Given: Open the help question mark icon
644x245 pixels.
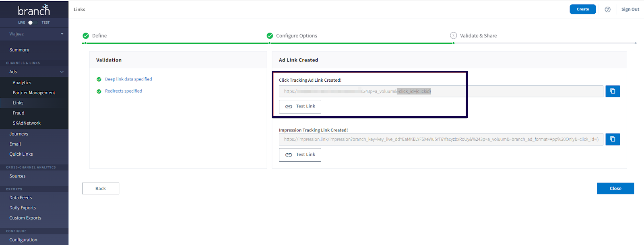Looking at the screenshot, I should pos(607,10).
